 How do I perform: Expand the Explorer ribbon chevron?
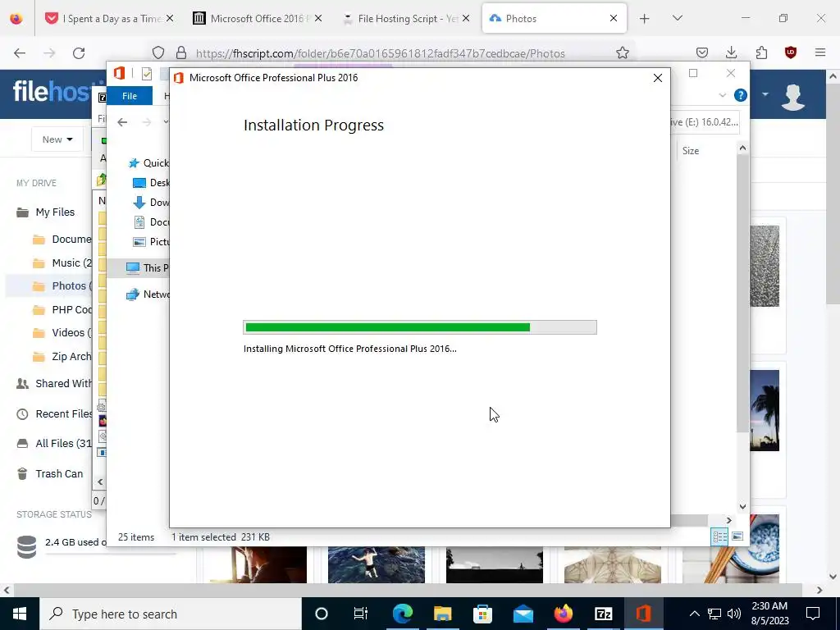722,95
